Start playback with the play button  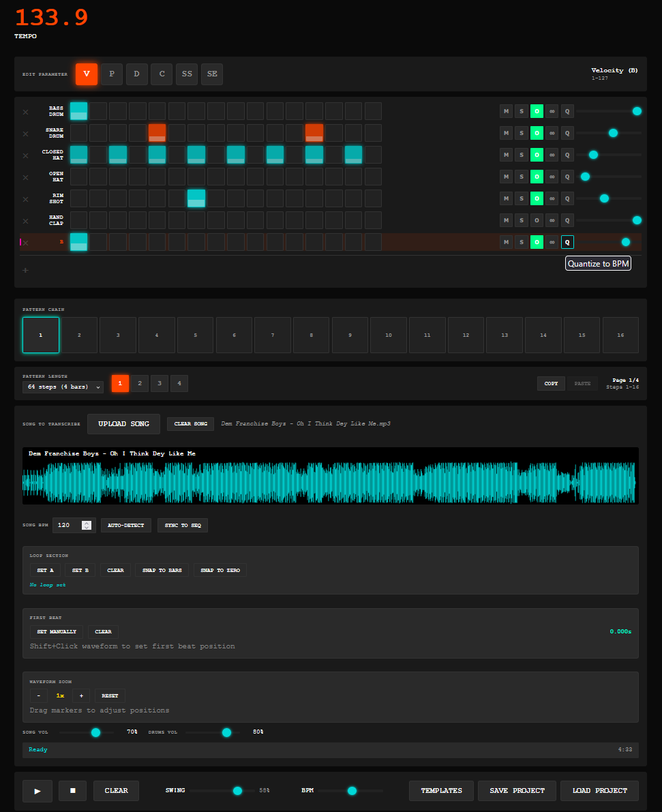[x=37, y=791]
